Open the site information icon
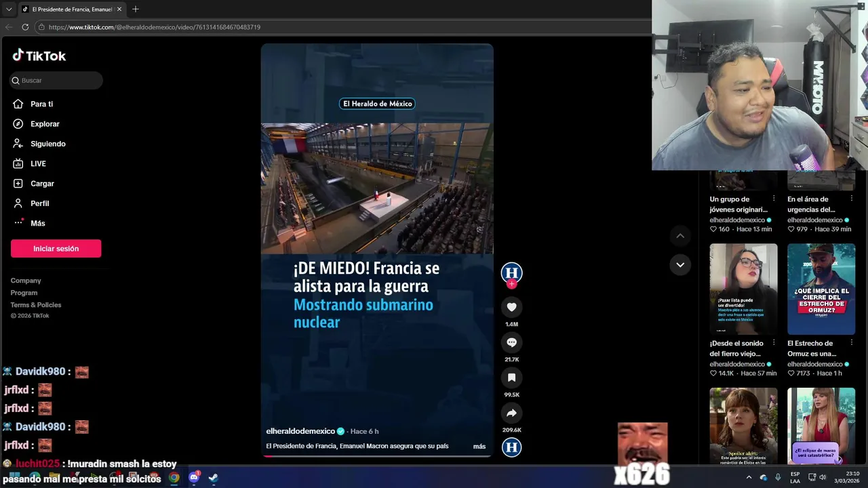The height and width of the screenshot is (488, 868). pos(41,27)
